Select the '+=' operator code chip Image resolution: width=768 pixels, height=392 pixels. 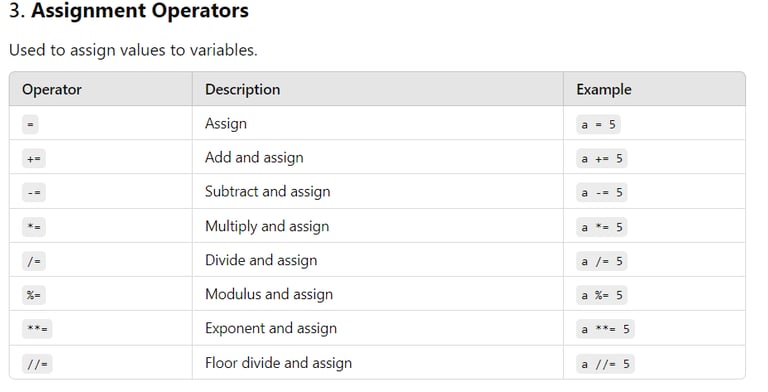click(34, 158)
